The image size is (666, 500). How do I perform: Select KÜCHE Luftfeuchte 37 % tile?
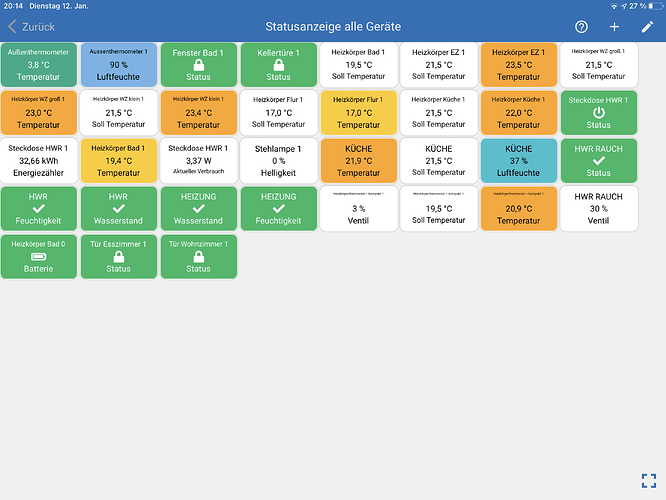pos(518,160)
